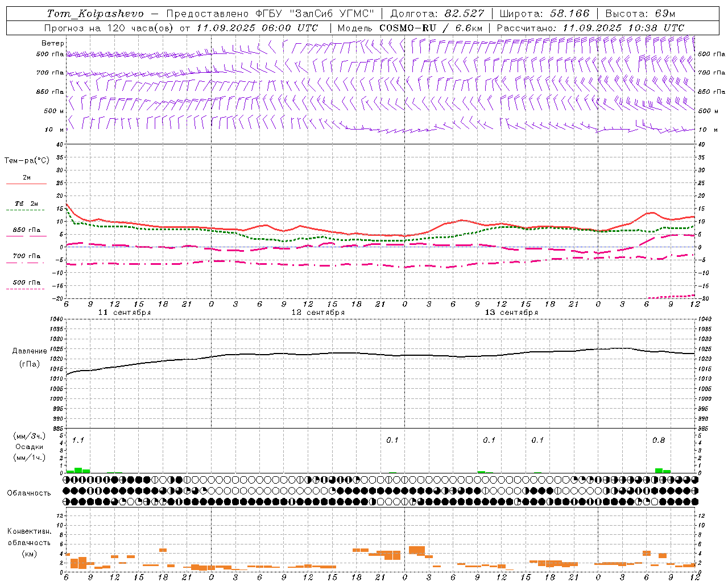Select the Td 2м dew point legend entry
728x582 pixels.
coord(26,203)
